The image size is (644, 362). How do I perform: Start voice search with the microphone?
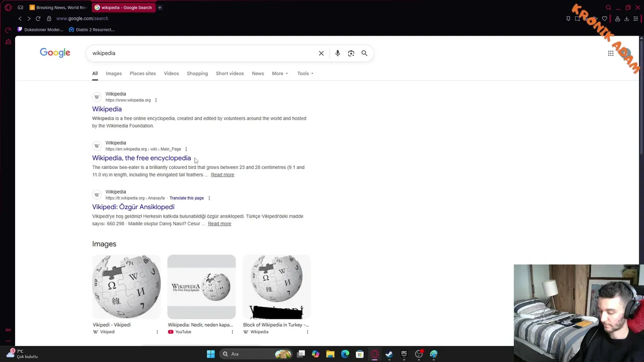[x=338, y=53]
